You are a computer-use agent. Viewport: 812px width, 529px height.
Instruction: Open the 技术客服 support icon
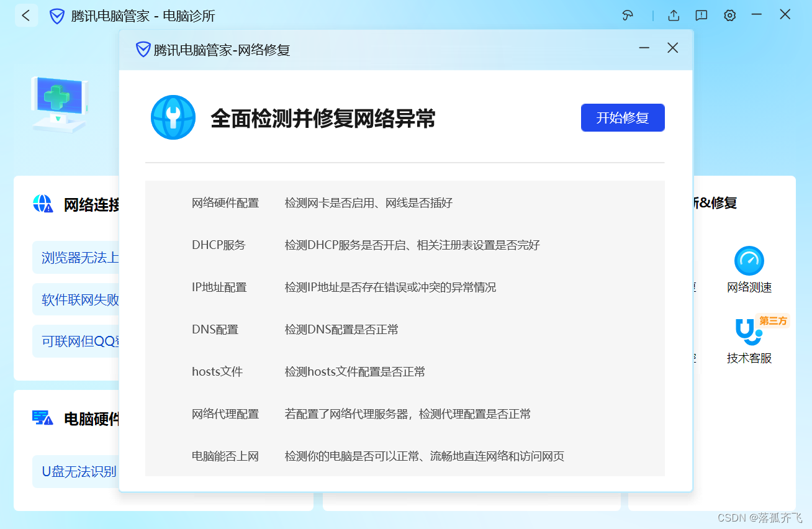click(x=748, y=332)
